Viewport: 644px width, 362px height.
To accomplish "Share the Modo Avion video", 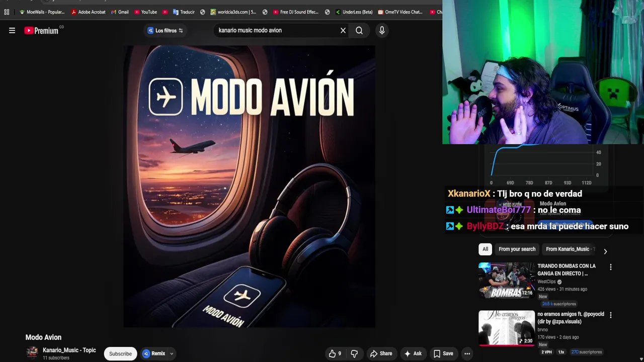I will tap(381, 353).
